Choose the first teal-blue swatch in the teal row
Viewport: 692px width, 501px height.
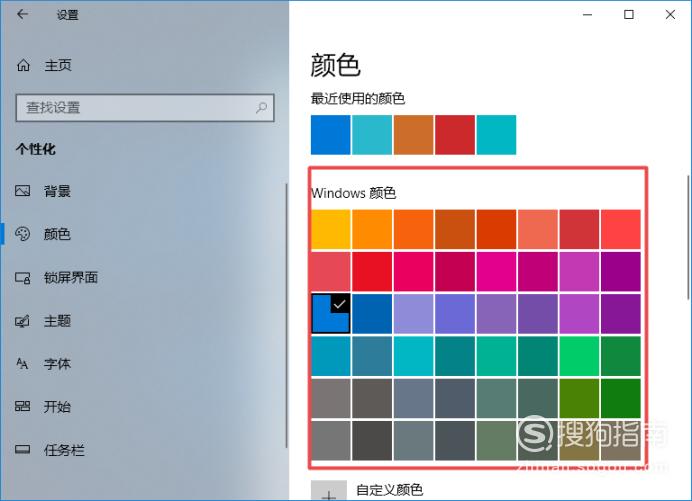tap(331, 356)
